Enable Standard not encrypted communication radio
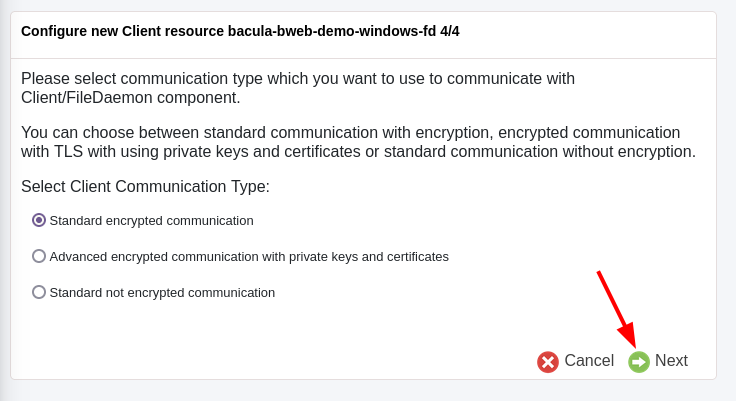This screenshot has width=736, height=401. pos(39,292)
